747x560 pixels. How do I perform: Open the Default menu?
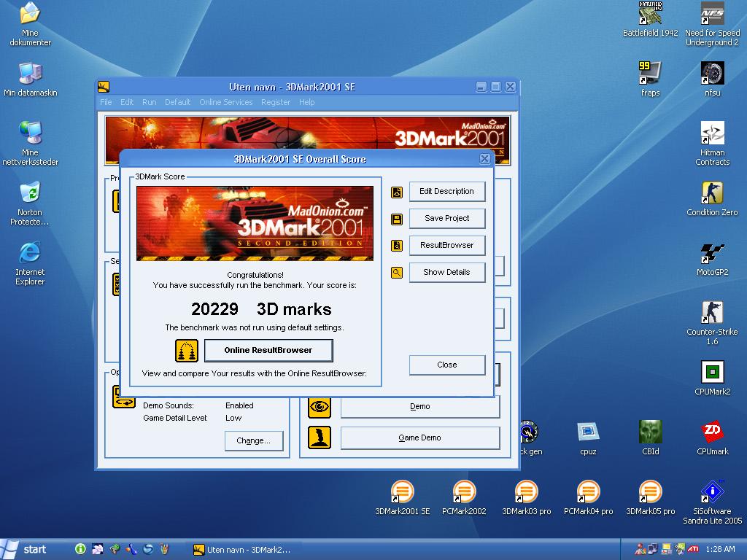coord(178,102)
